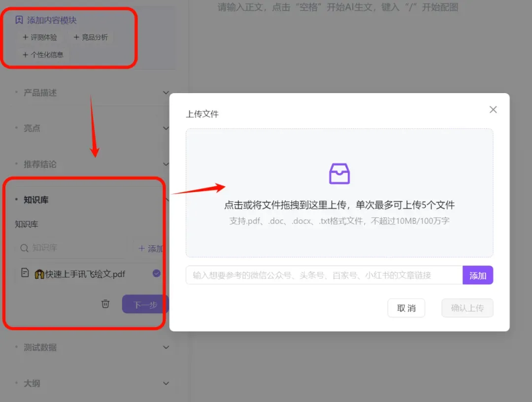Expand the 推荐结论 section chevron
This screenshot has height=402, width=532.
(x=166, y=164)
